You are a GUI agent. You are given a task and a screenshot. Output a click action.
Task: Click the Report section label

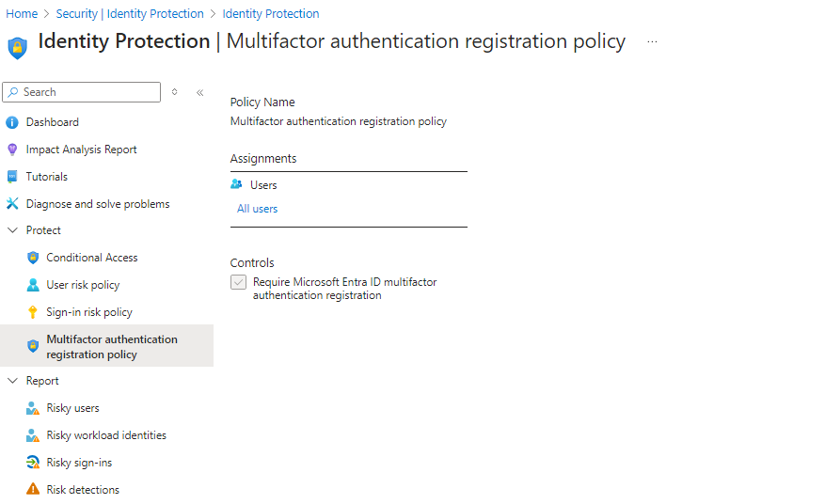(x=42, y=381)
